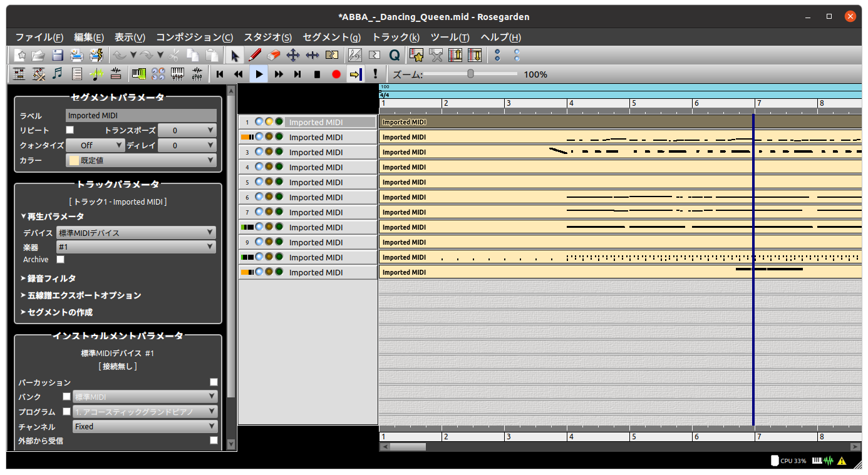Open the percussion matrix editor icon
This screenshot has width=868, height=475.
coord(38,74)
